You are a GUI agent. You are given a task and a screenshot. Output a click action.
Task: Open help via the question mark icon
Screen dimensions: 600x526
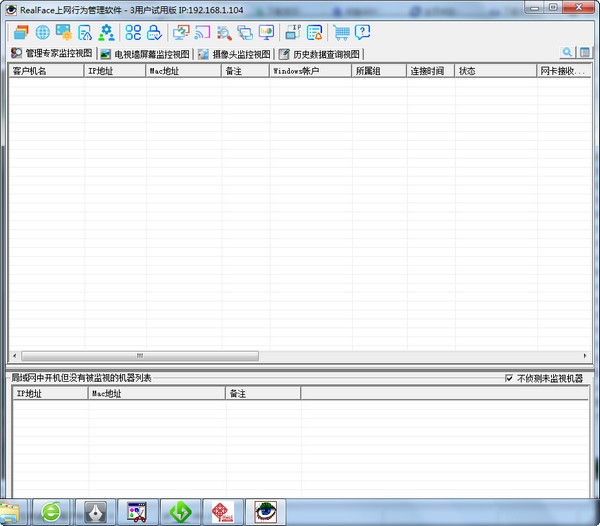(x=362, y=32)
